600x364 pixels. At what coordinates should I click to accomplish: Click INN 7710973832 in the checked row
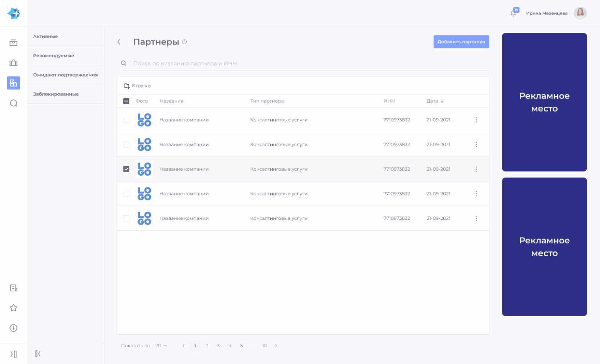(x=397, y=169)
